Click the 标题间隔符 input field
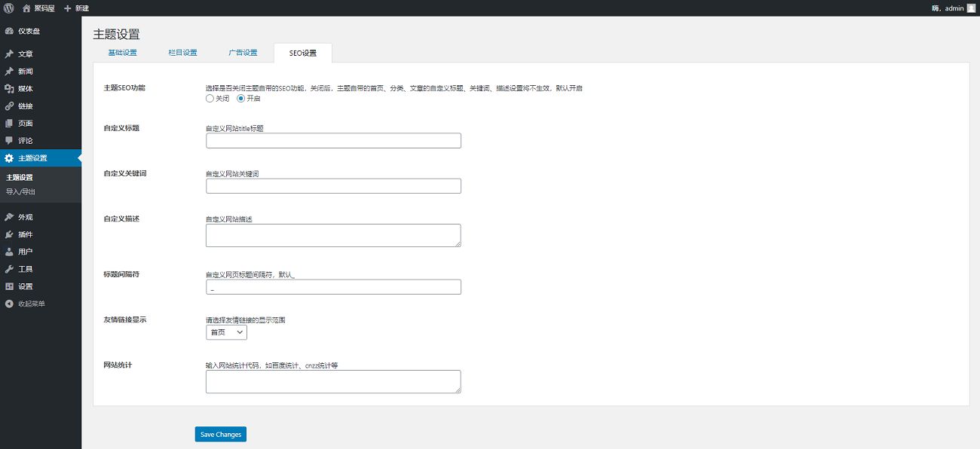This screenshot has height=449, width=980. point(333,287)
